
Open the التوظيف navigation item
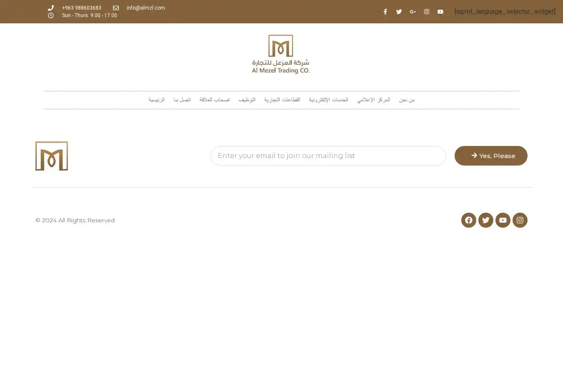point(247,100)
